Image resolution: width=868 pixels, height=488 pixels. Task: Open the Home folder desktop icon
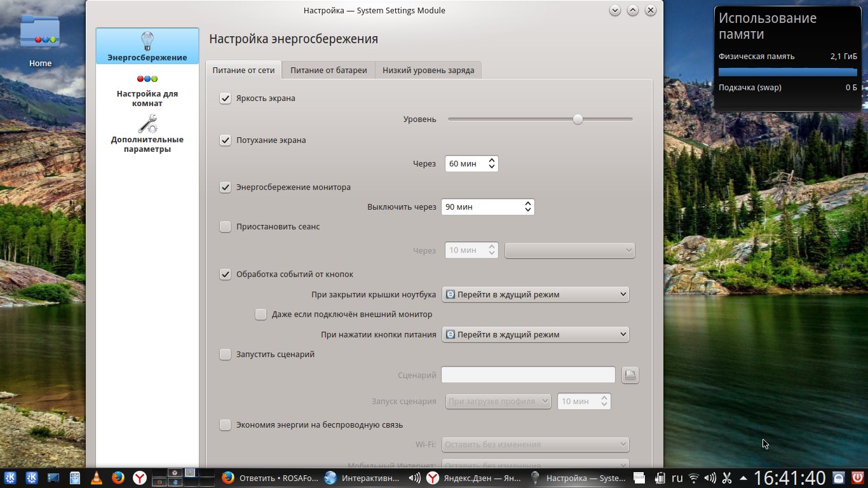(x=40, y=41)
